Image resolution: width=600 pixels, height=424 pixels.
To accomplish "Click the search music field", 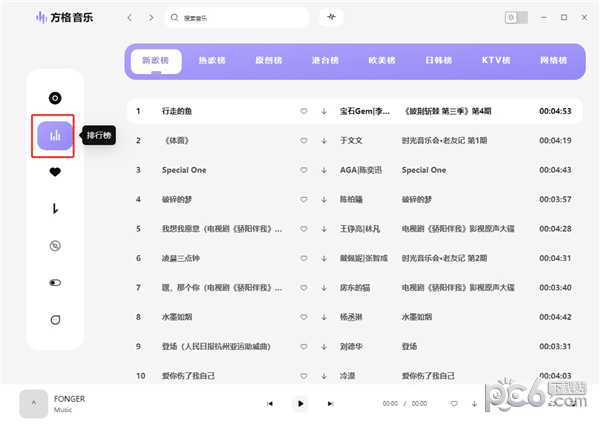I will coord(236,18).
